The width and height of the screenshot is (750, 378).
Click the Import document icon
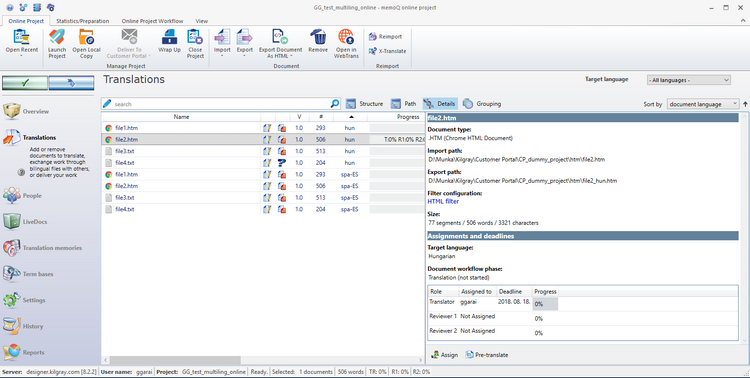pos(222,37)
